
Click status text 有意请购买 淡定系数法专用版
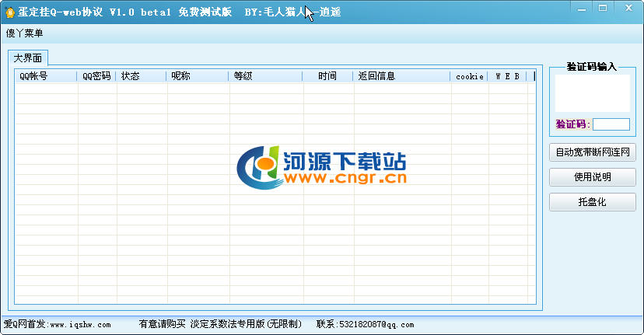[220, 324]
